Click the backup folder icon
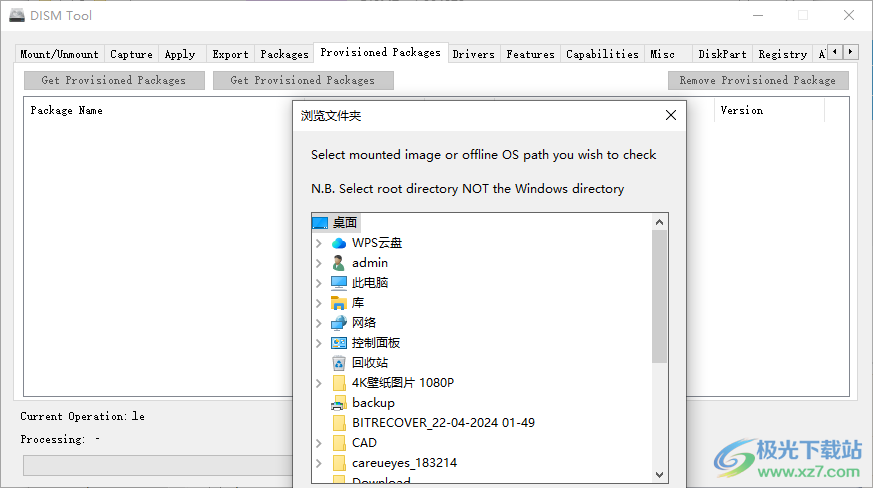873x488 pixels. 339,403
